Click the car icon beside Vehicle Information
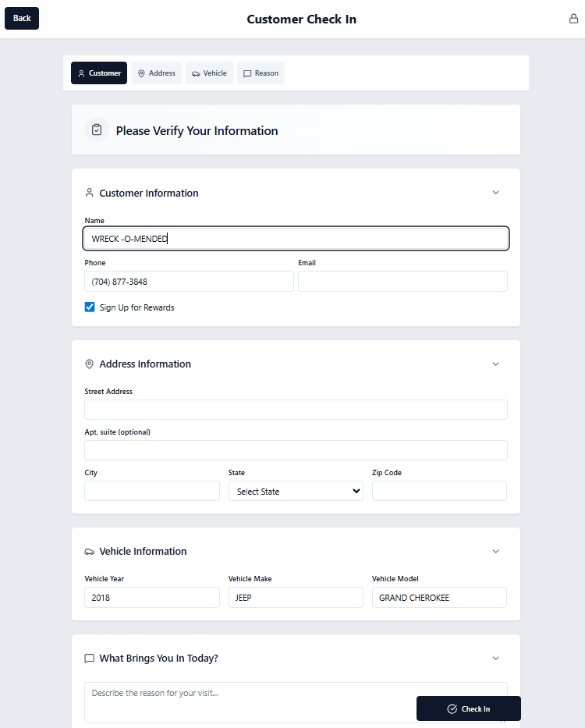The height and width of the screenshot is (728, 585). coord(90,552)
